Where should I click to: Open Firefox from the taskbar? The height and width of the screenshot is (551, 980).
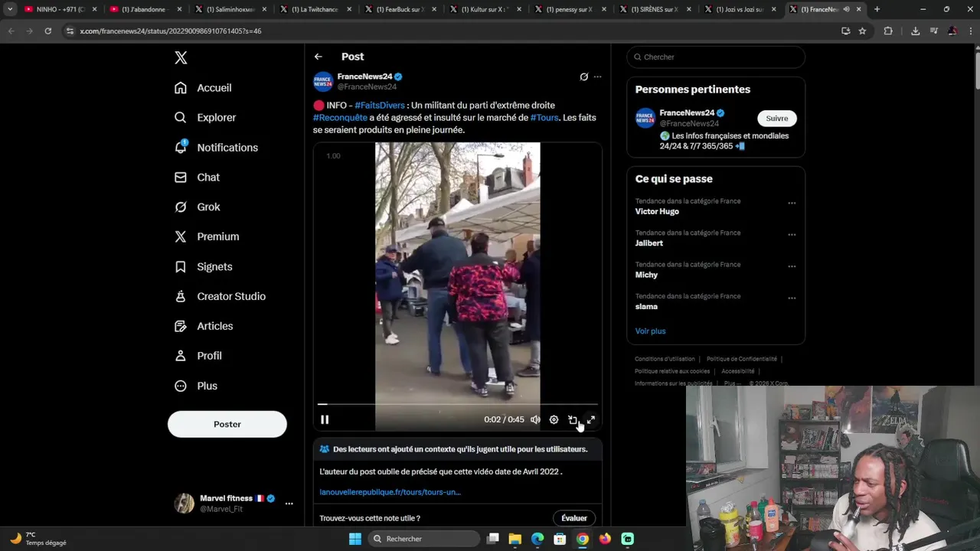click(x=605, y=539)
